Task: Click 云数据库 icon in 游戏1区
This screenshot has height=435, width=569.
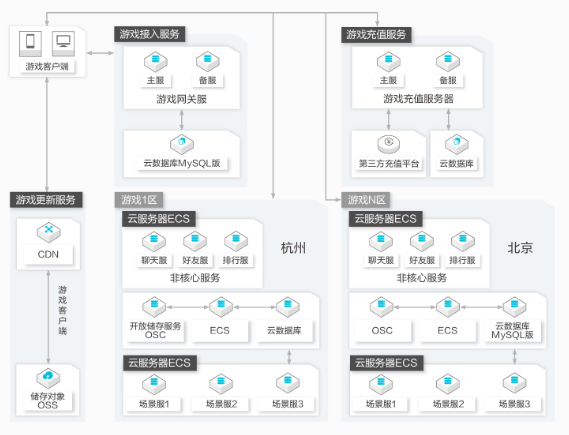Action: click(288, 307)
